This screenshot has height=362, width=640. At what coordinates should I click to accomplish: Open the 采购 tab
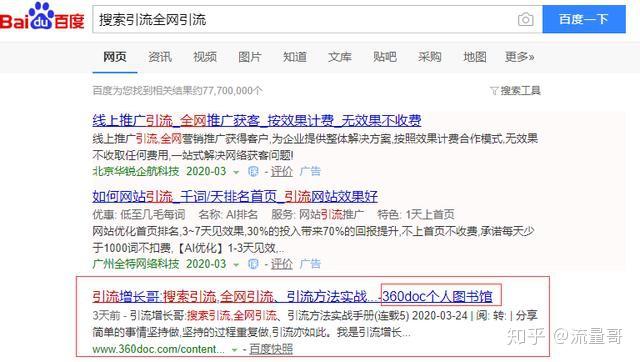pyautogui.click(x=429, y=57)
